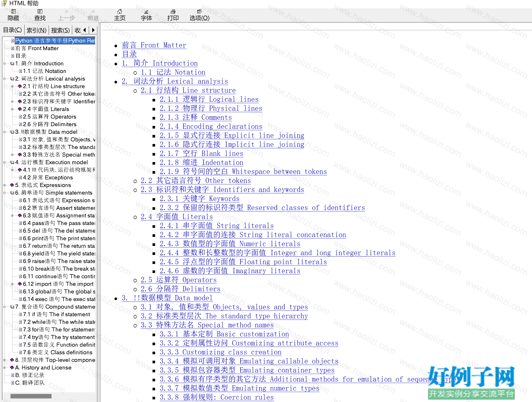Expand the 2.3 标识符和关键字 tree node
The width and height of the screenshot is (532, 402).
pyautogui.click(x=12, y=102)
